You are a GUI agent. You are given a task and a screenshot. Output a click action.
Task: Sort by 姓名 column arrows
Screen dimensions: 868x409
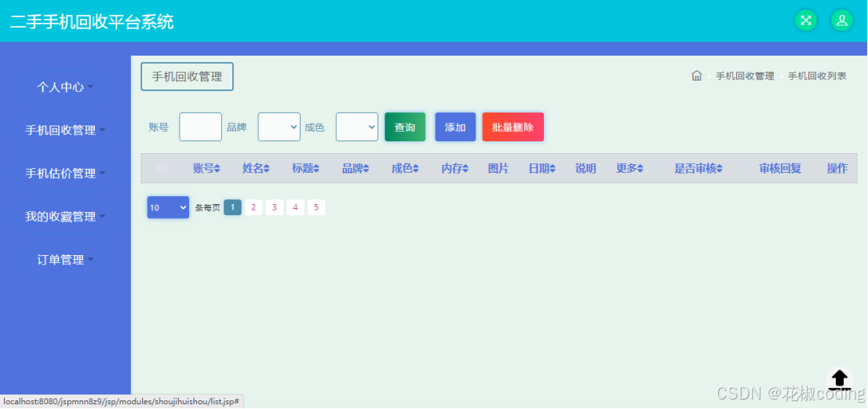(x=267, y=169)
